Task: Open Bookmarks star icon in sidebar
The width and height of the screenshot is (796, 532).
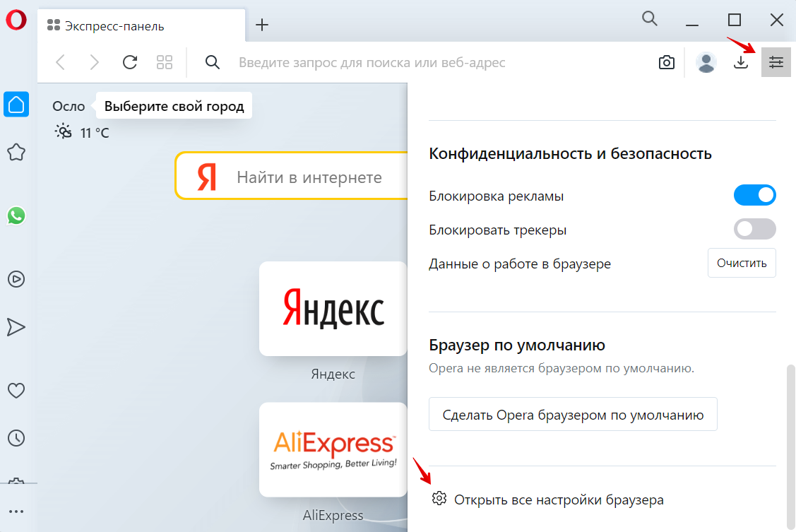Action: click(x=16, y=152)
